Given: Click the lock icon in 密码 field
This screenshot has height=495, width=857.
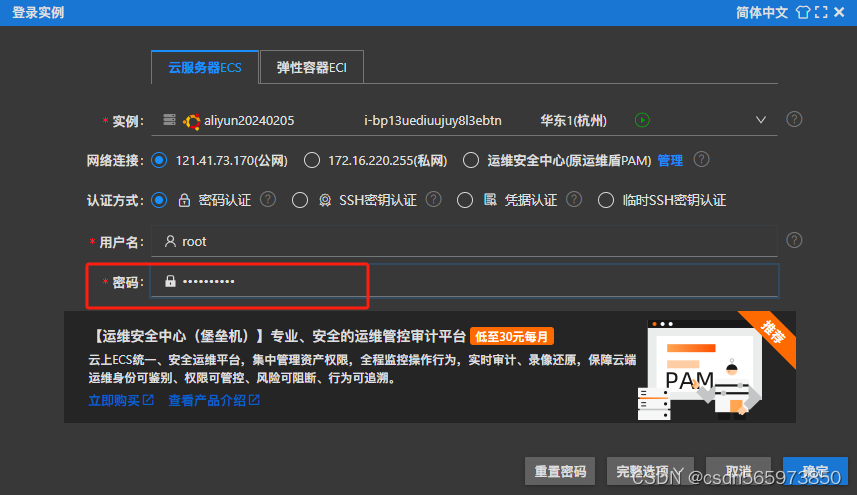Looking at the screenshot, I should 171,281.
